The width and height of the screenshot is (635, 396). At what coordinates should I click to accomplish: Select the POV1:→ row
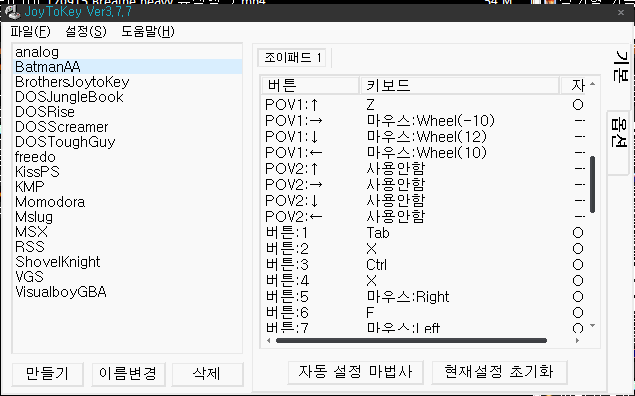coord(424,121)
